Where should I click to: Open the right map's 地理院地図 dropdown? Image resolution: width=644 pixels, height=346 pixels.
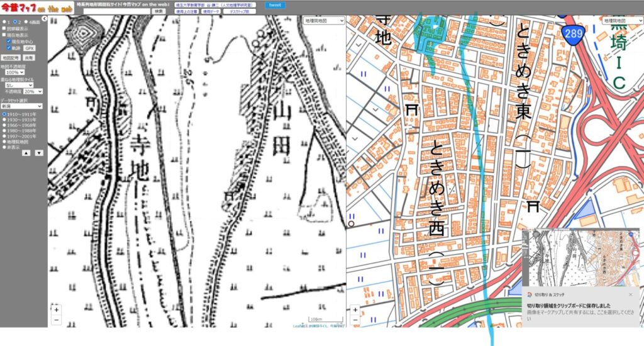pos(623,21)
